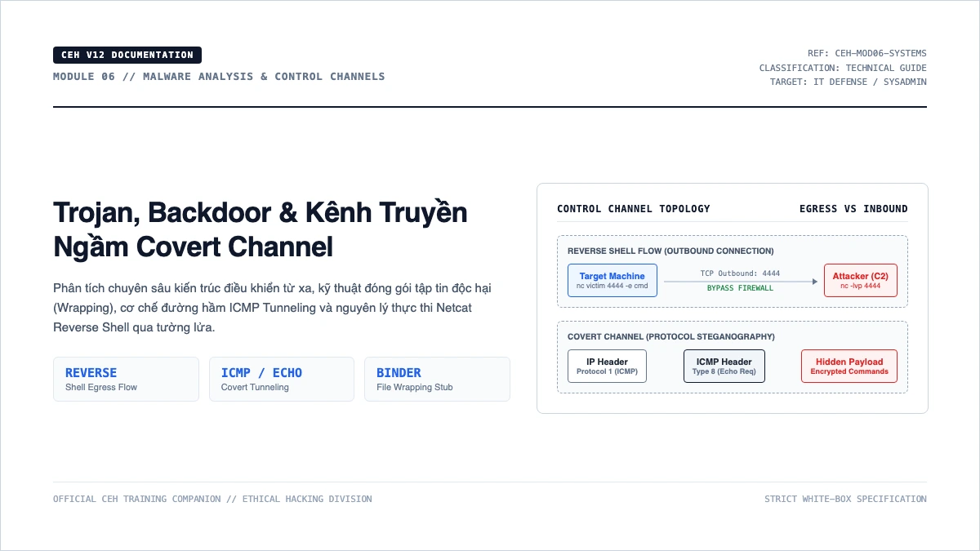
Task: Click the Official CEH Training Companion footer
Action: click(x=212, y=499)
